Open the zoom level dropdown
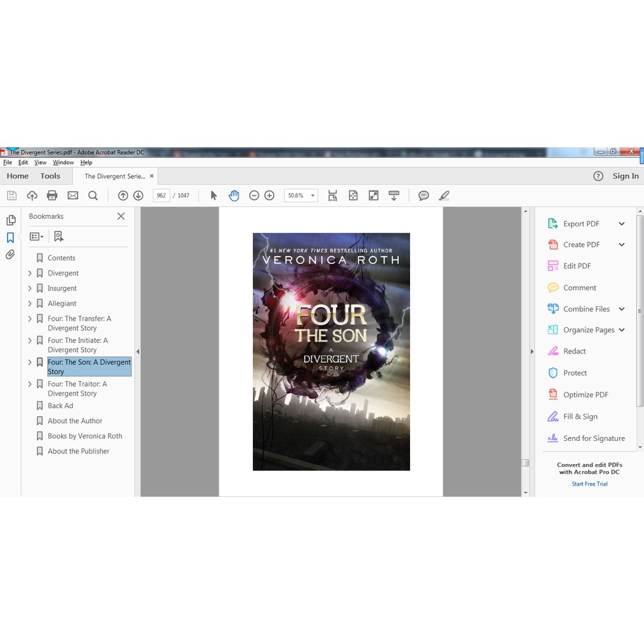644x644 pixels. pyautogui.click(x=313, y=196)
